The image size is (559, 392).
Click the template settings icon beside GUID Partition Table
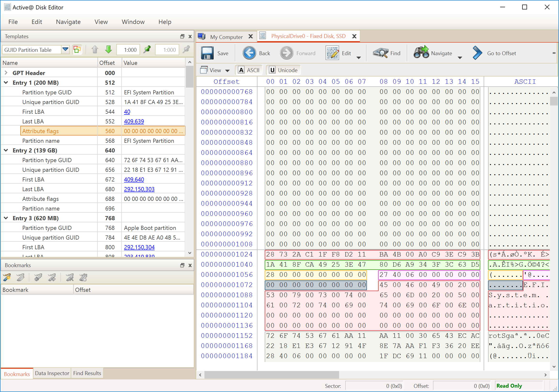coord(77,50)
